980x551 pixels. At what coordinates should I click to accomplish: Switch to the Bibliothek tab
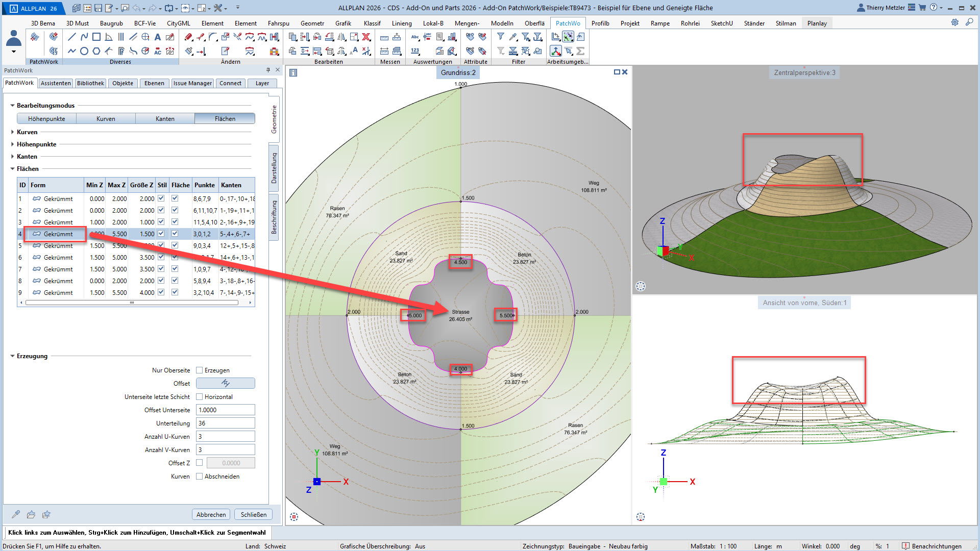click(90, 83)
